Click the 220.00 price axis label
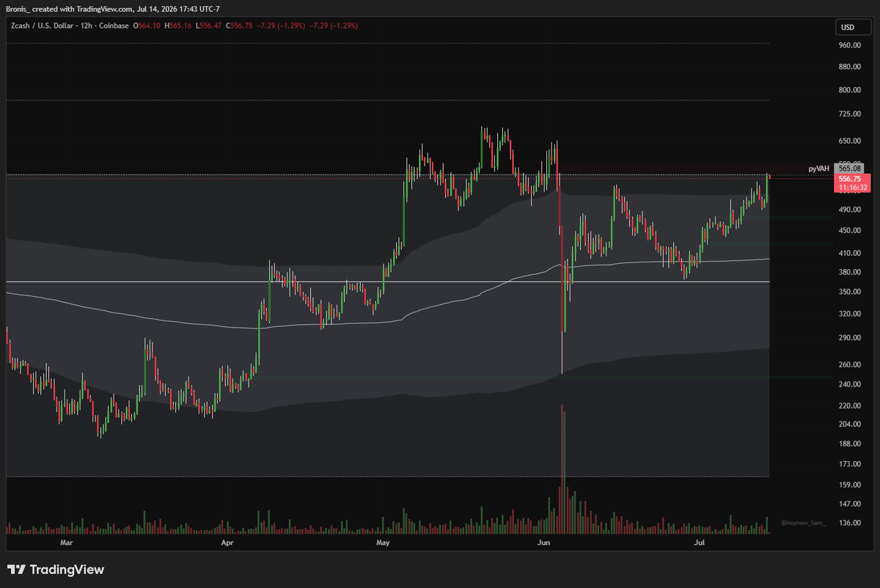This screenshot has width=880, height=588. (849, 405)
